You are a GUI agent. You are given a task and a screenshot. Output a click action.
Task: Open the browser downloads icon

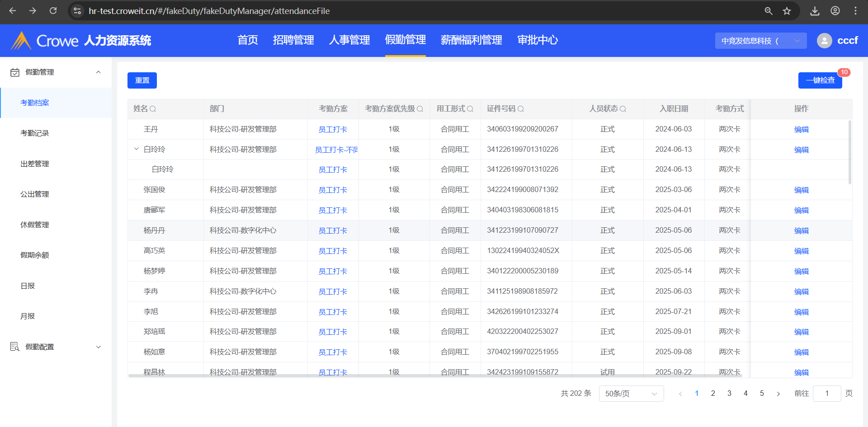(815, 11)
